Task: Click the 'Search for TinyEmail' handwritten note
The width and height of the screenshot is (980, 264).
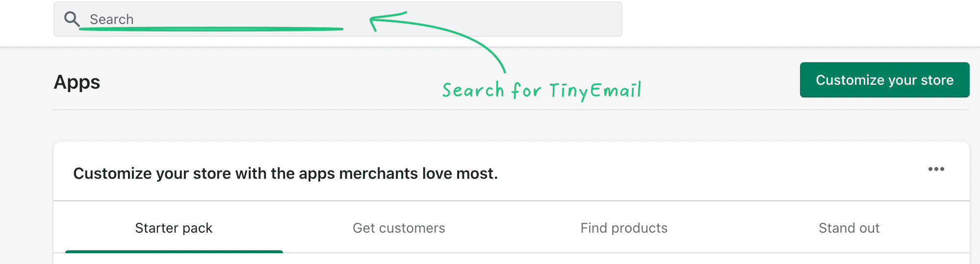Action: (x=542, y=91)
